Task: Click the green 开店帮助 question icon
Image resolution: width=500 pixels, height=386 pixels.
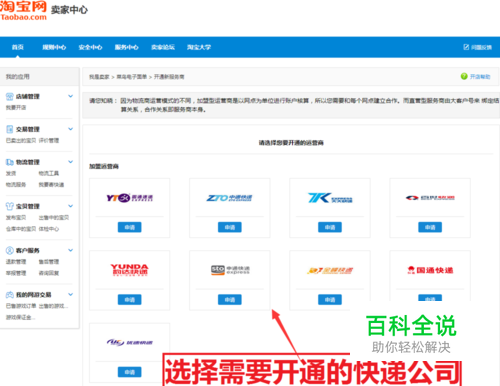Action: tap(464, 76)
